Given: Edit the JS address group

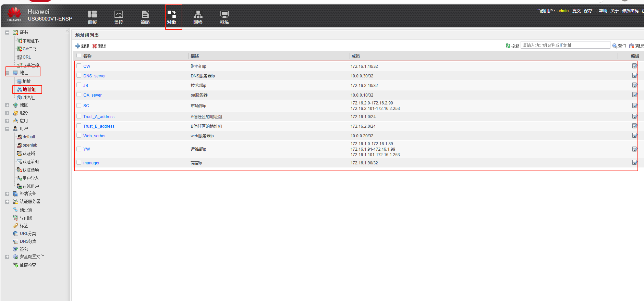Looking at the screenshot, I should (635, 85).
